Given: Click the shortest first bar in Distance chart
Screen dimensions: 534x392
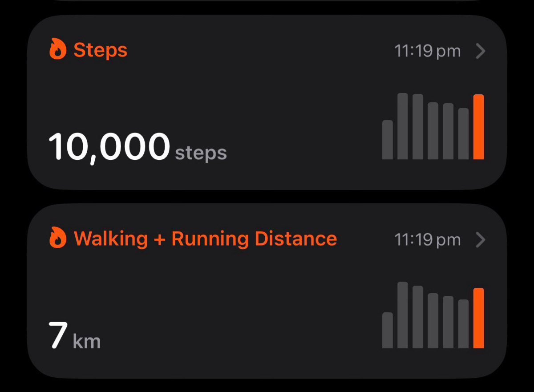Looking at the screenshot, I should click(x=388, y=330).
